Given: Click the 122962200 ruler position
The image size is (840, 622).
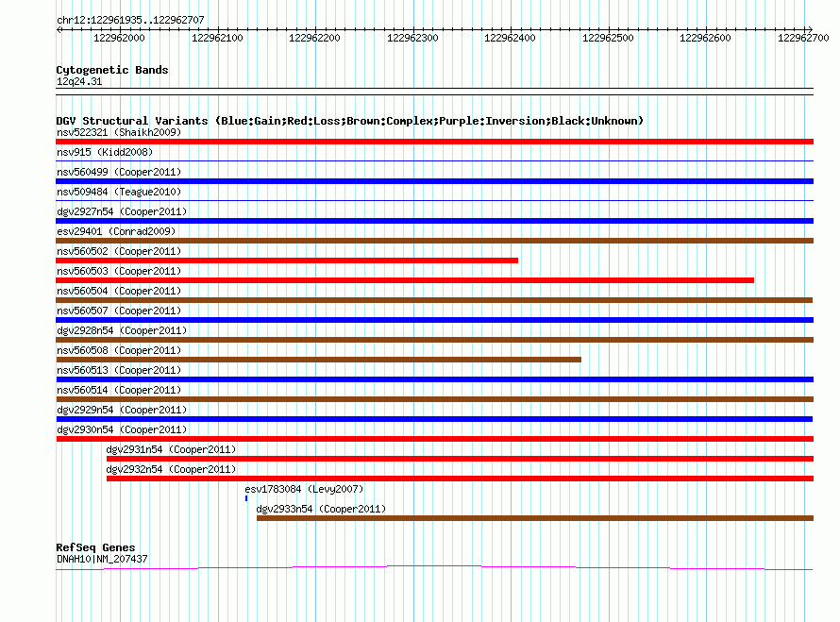Looking at the screenshot, I should [x=314, y=38].
